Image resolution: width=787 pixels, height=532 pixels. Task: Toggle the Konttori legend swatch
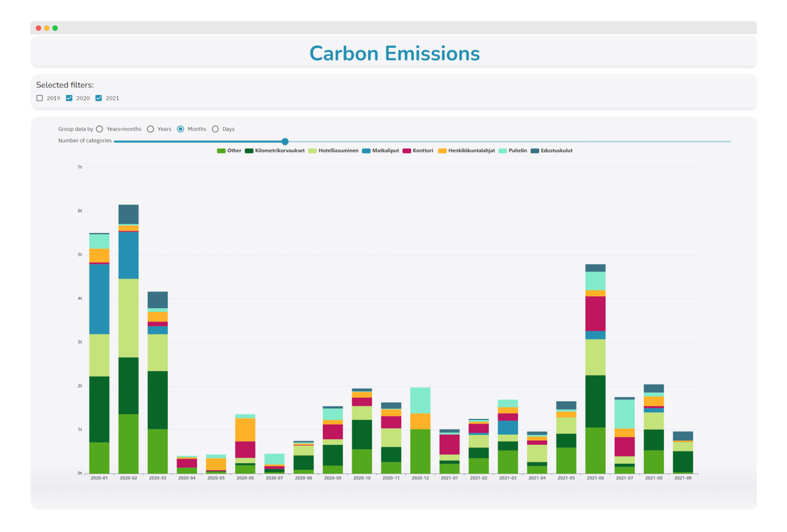click(407, 151)
